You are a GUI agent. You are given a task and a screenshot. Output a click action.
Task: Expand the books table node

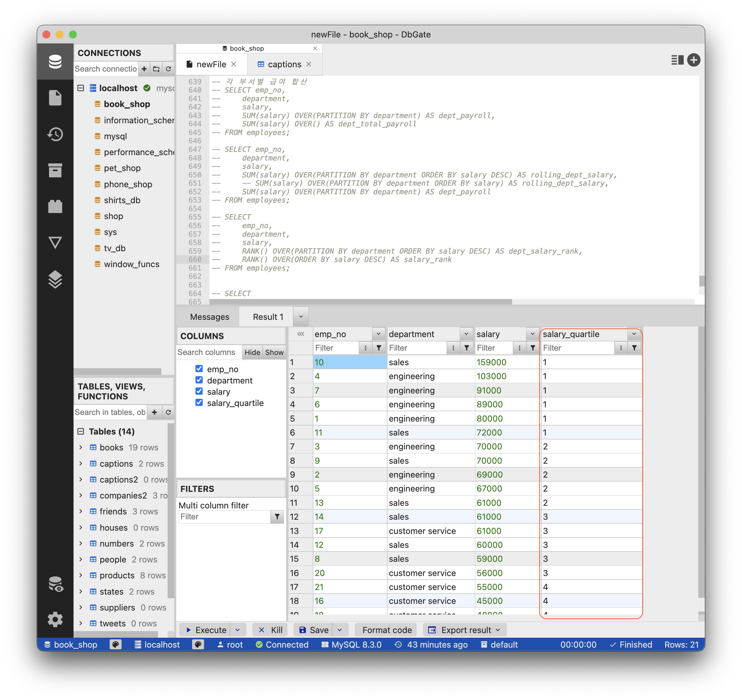coord(80,447)
